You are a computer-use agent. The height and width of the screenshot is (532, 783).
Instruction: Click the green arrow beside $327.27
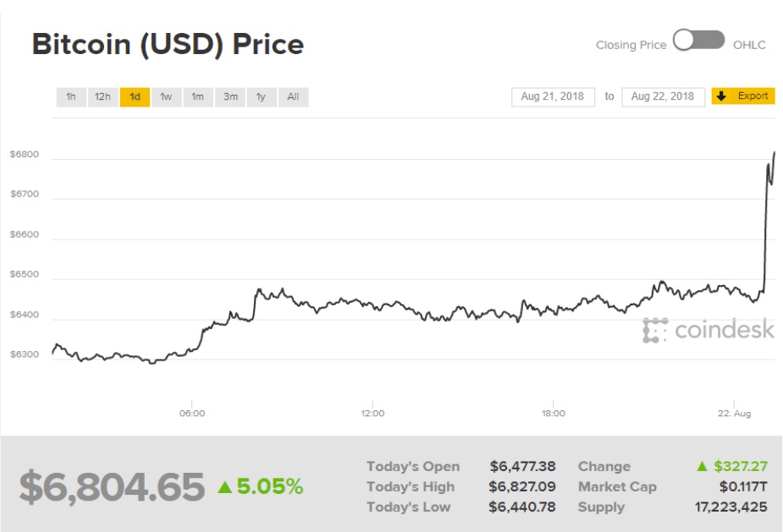pos(702,466)
